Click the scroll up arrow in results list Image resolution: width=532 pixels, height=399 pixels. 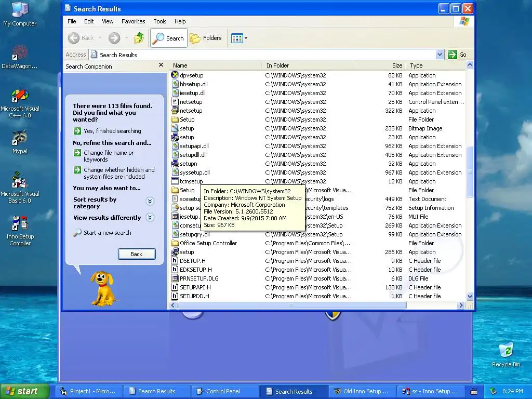470,65
